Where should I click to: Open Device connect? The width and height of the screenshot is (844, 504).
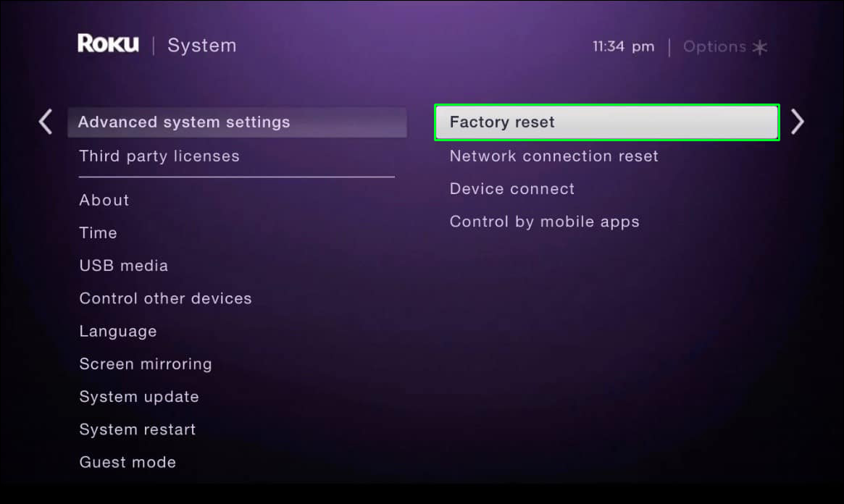(x=512, y=189)
